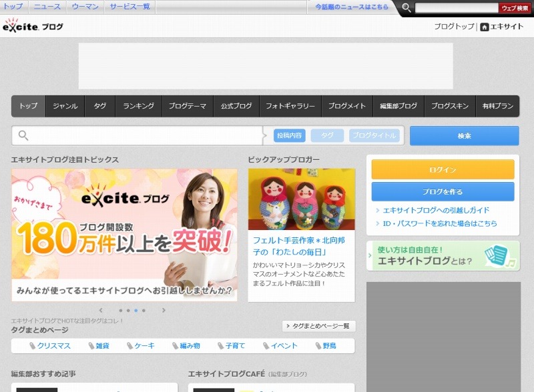Image resolution: width=534 pixels, height=392 pixels.
Task: Click the blue 検索 button
Action: [465, 136]
